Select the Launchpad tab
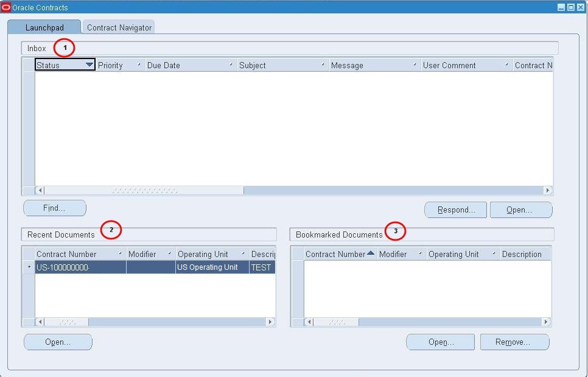Screen dimensions: 588x377 [x=44, y=27]
